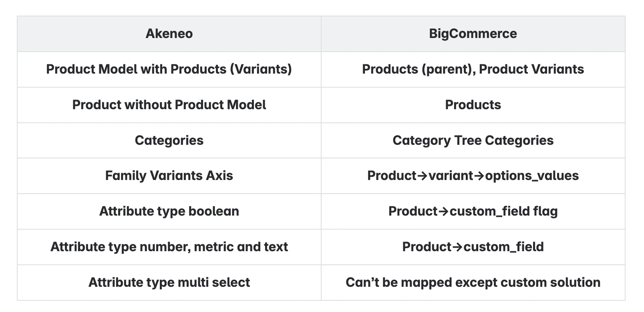Click 'Can't be mapped except custom solution' cell

[x=473, y=282]
